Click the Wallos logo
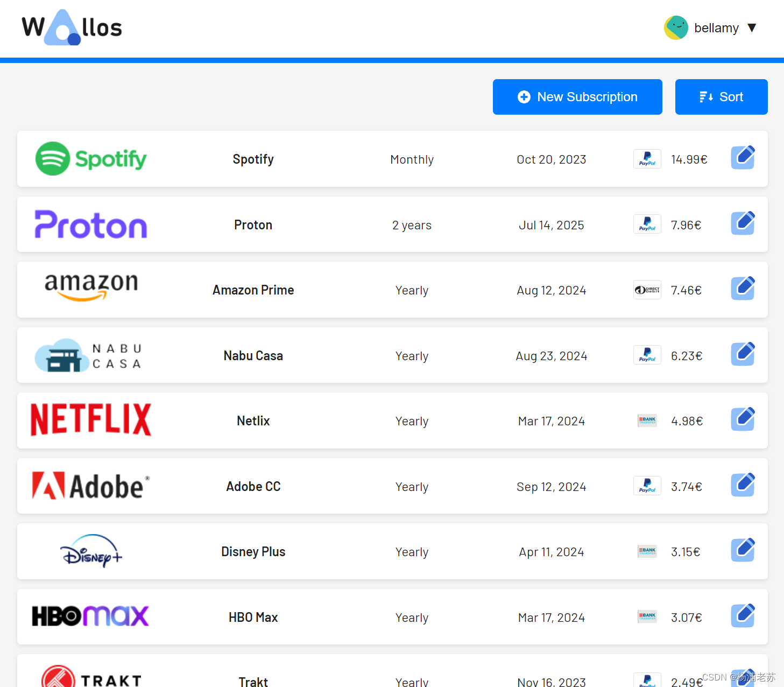The width and height of the screenshot is (784, 687). click(72, 27)
